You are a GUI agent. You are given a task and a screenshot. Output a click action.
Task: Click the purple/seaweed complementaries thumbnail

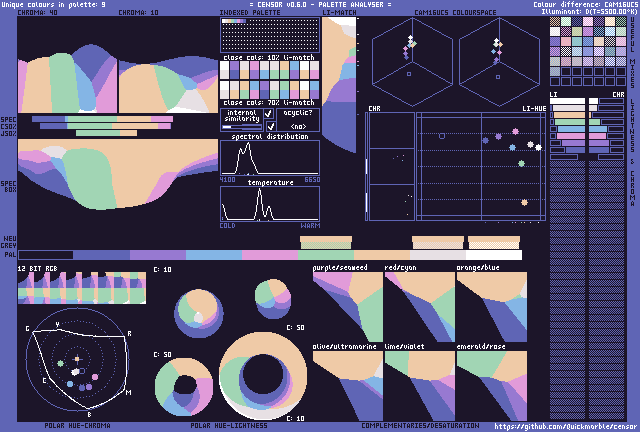347,307
